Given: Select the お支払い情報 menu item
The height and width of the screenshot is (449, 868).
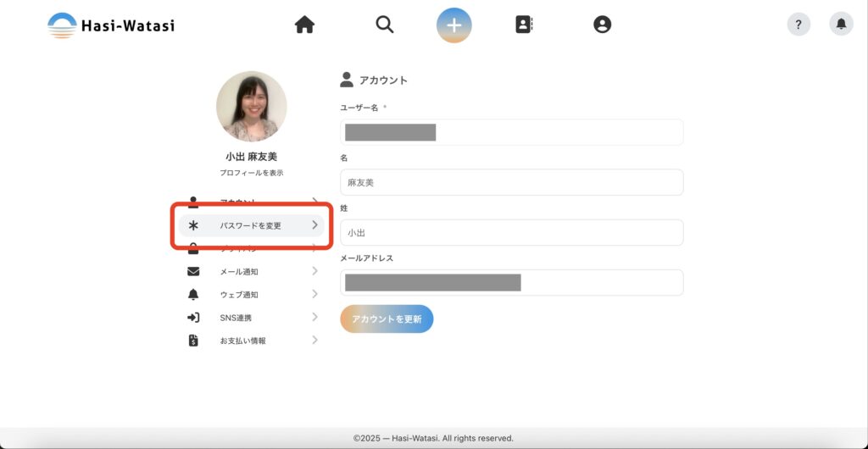Looking at the screenshot, I should [242, 341].
